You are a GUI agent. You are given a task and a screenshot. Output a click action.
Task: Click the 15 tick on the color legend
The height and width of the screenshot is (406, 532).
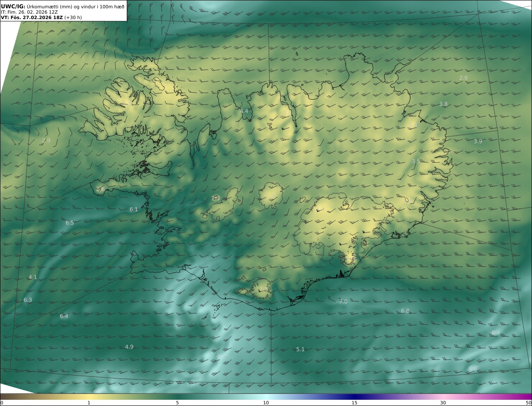point(355,403)
